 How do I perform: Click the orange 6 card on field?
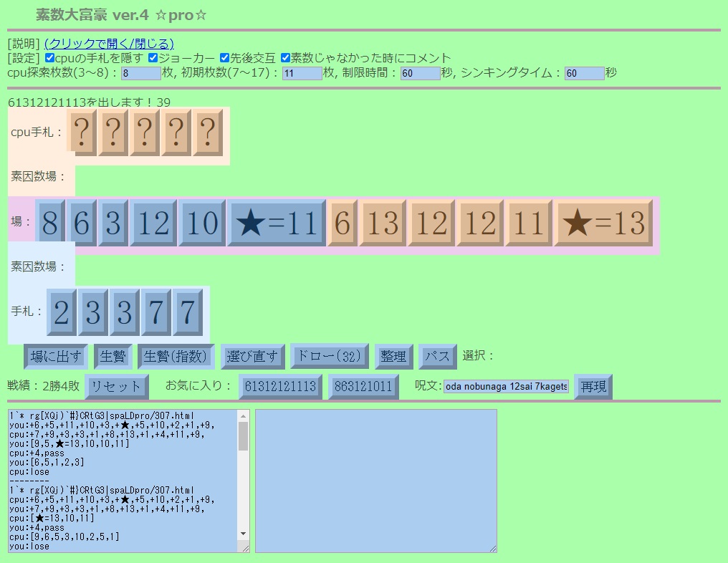[343, 223]
